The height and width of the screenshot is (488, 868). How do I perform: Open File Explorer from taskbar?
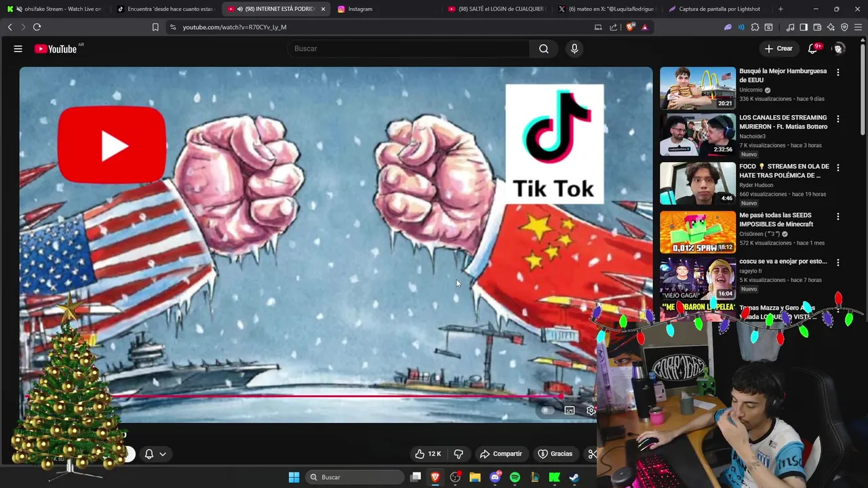(475, 477)
